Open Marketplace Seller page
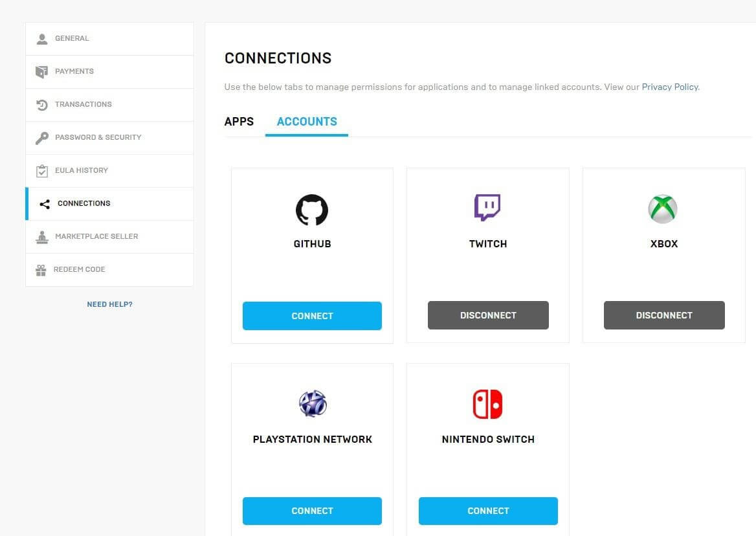 110,237
